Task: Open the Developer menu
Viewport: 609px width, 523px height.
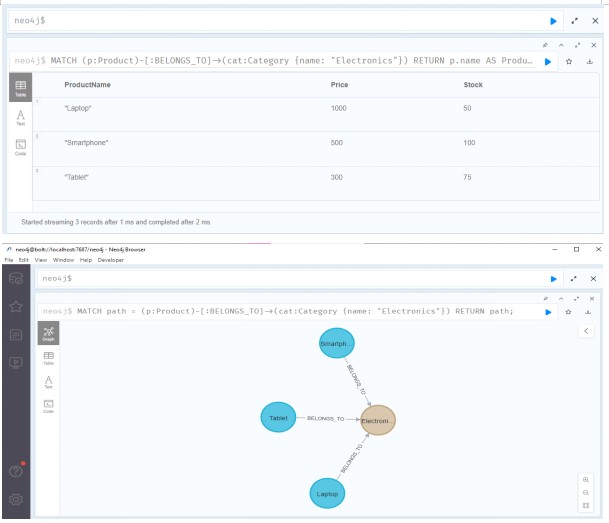Action: pyautogui.click(x=109, y=259)
